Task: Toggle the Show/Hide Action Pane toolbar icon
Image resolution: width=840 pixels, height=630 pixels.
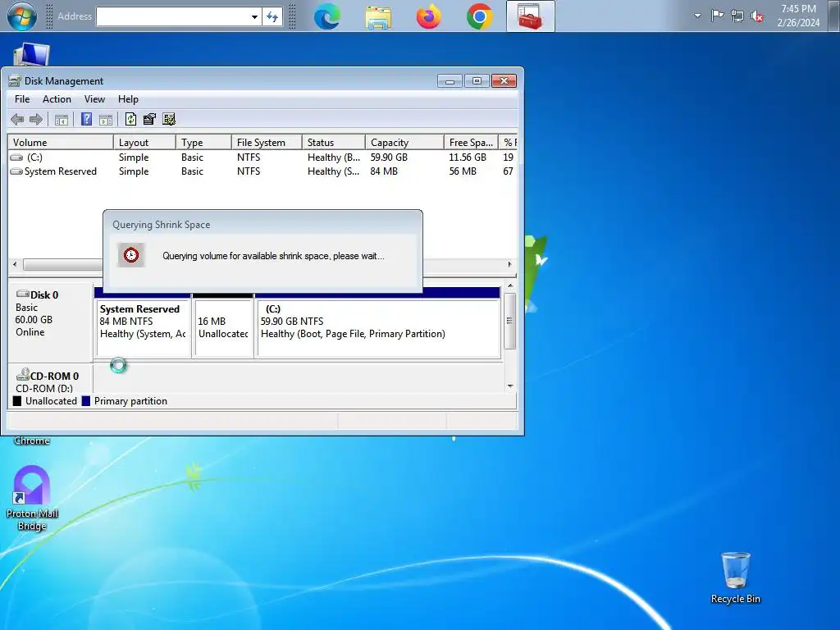Action: 106,120
